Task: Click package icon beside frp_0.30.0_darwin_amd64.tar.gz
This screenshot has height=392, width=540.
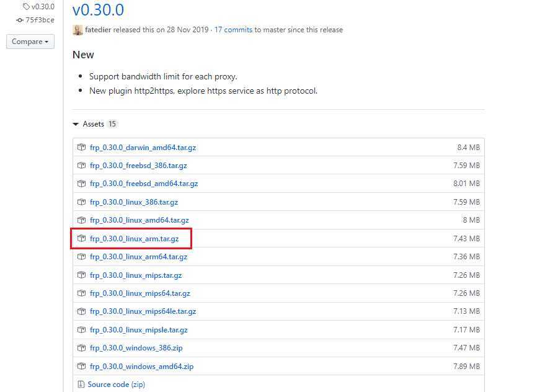Action: tap(81, 147)
